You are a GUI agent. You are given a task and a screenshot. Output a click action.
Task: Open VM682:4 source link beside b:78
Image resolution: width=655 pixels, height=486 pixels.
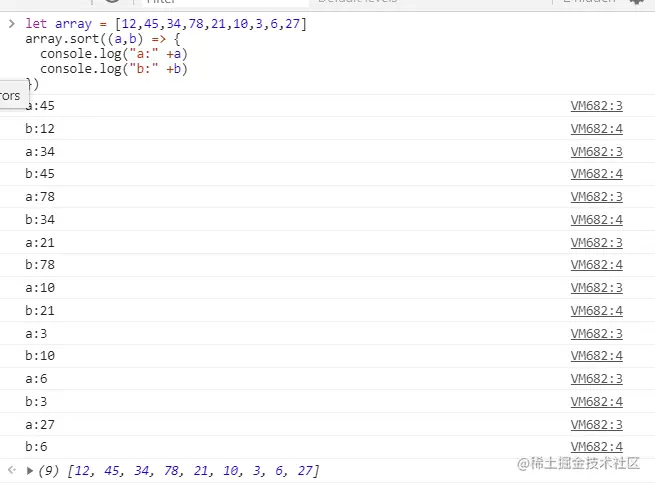(x=597, y=265)
